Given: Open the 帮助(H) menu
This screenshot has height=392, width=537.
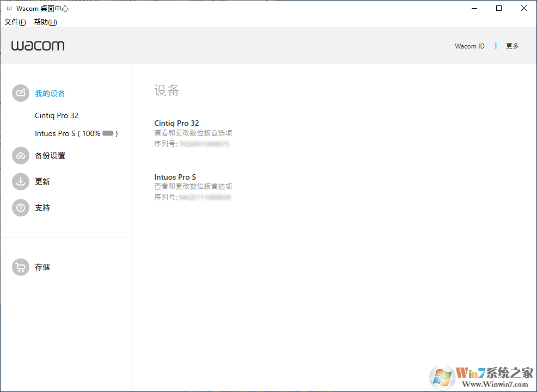Looking at the screenshot, I should click(x=45, y=22).
